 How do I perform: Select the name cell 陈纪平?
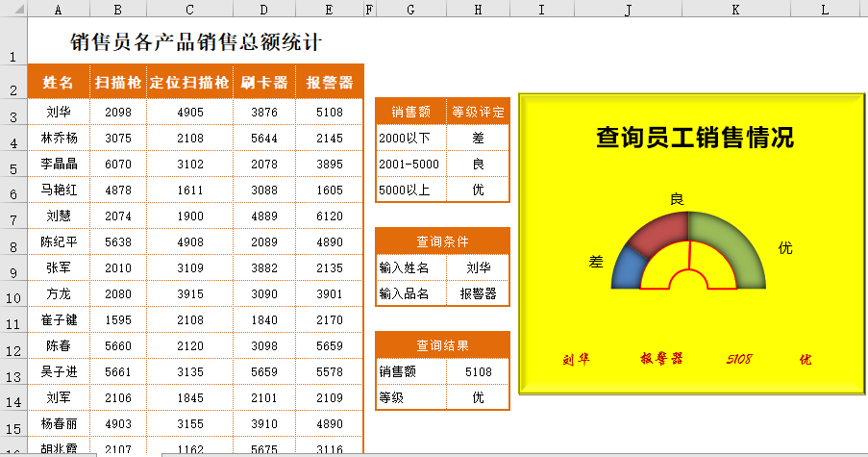point(59,241)
